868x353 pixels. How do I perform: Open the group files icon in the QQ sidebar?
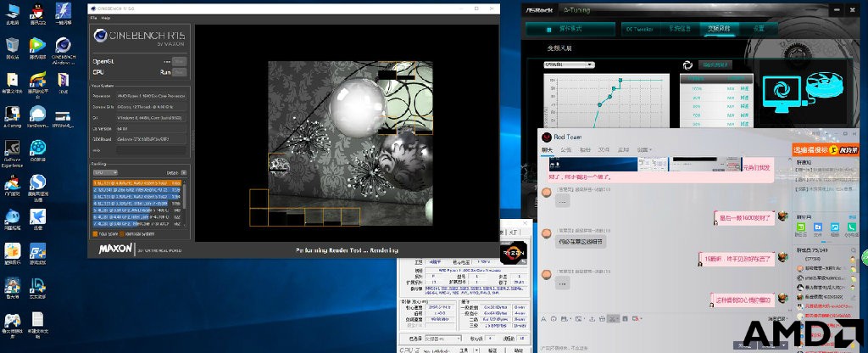817,227
